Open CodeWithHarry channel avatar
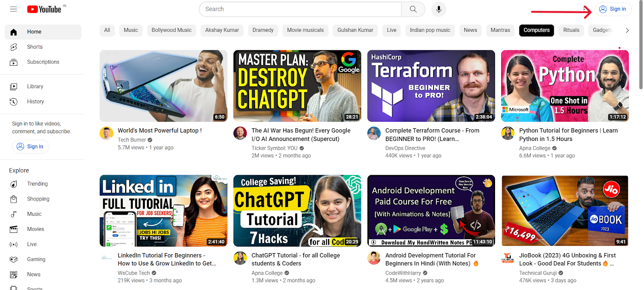The image size is (644, 290). tap(374, 258)
